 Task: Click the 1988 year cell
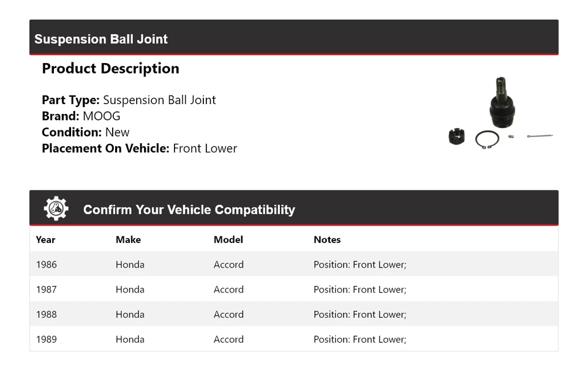[x=47, y=315]
